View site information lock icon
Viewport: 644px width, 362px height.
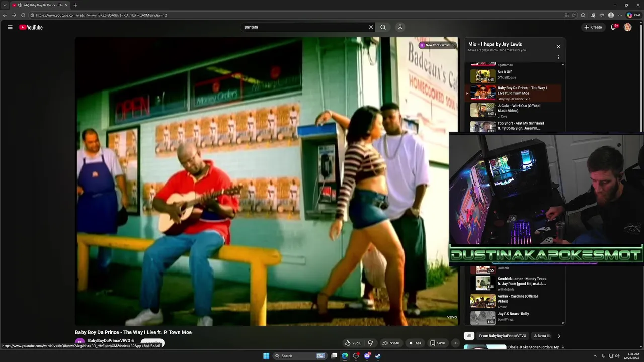coord(32,15)
